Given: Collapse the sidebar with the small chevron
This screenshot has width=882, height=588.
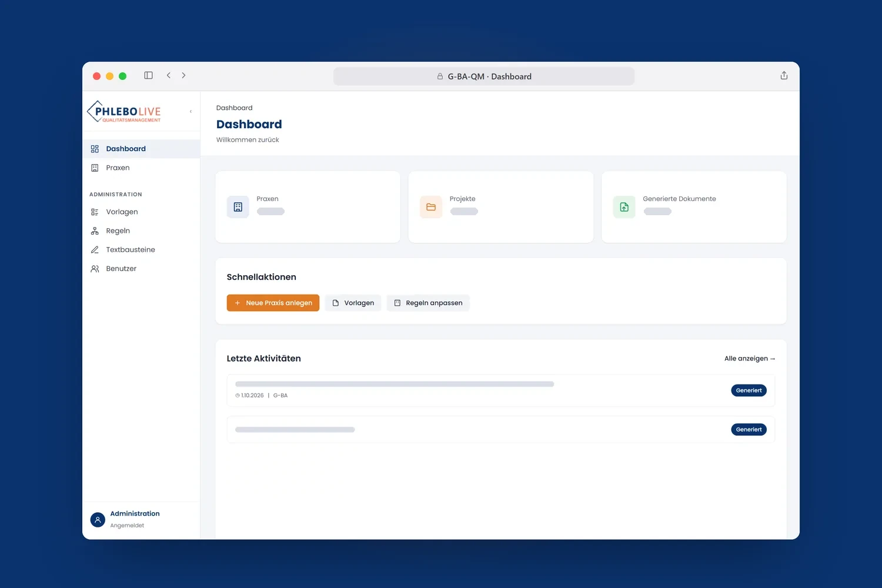Looking at the screenshot, I should click(x=191, y=111).
